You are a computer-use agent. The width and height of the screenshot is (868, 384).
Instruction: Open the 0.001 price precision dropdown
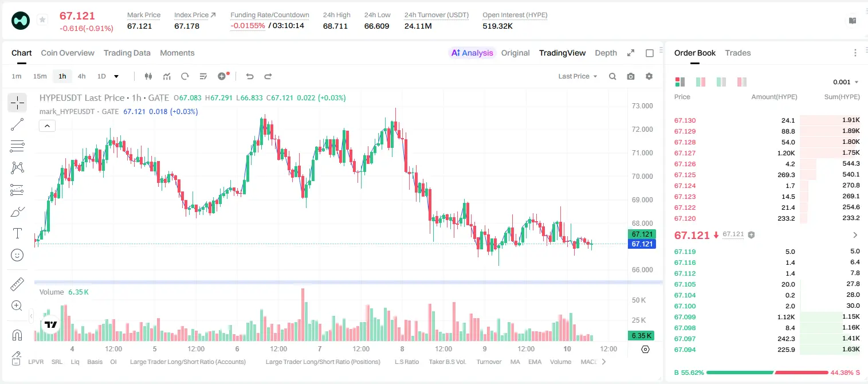(846, 82)
